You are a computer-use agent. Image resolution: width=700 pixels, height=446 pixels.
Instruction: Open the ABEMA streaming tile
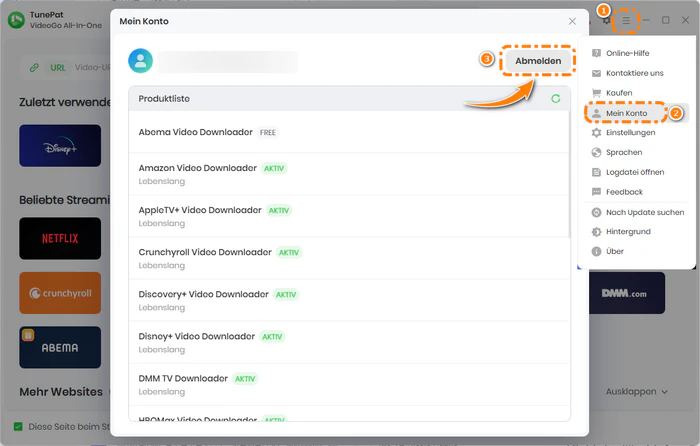60,347
